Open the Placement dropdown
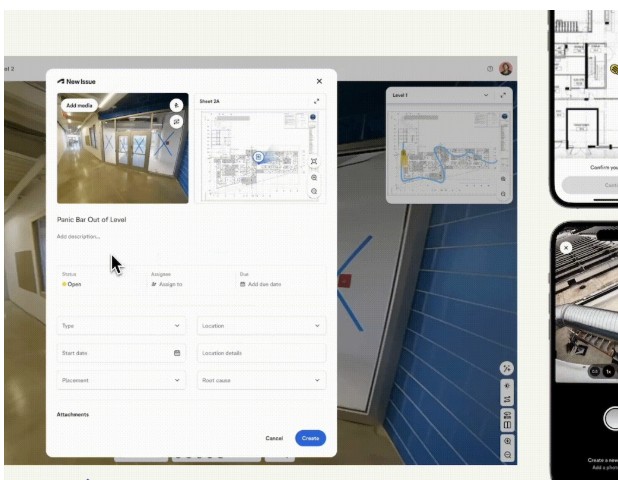 coord(121,380)
